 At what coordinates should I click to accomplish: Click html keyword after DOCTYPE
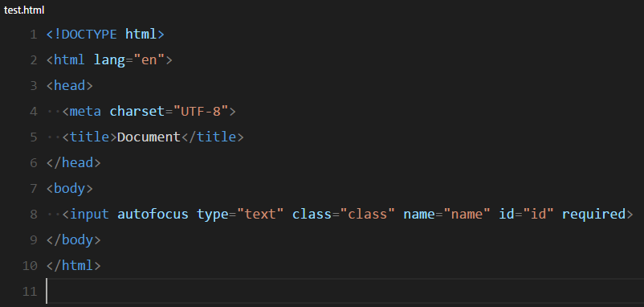tap(141, 35)
